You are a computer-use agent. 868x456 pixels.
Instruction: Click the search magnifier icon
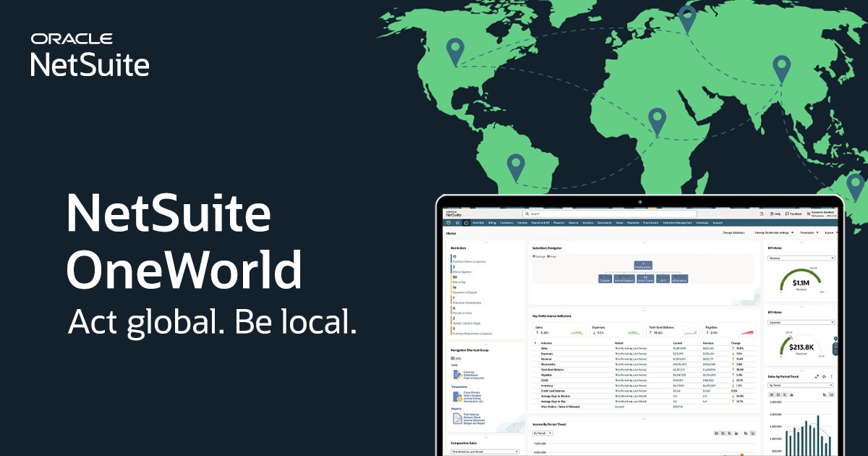(x=527, y=214)
